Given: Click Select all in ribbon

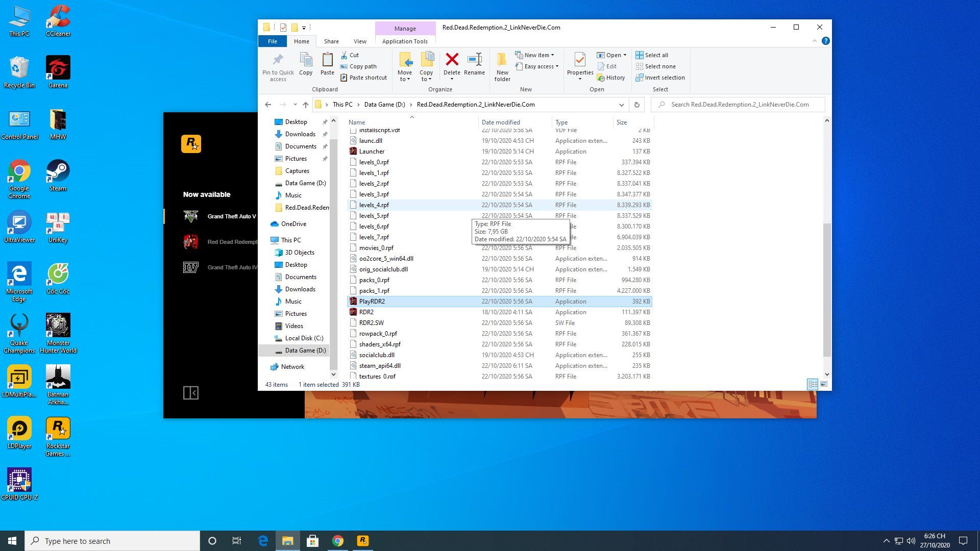Looking at the screenshot, I should 652,55.
